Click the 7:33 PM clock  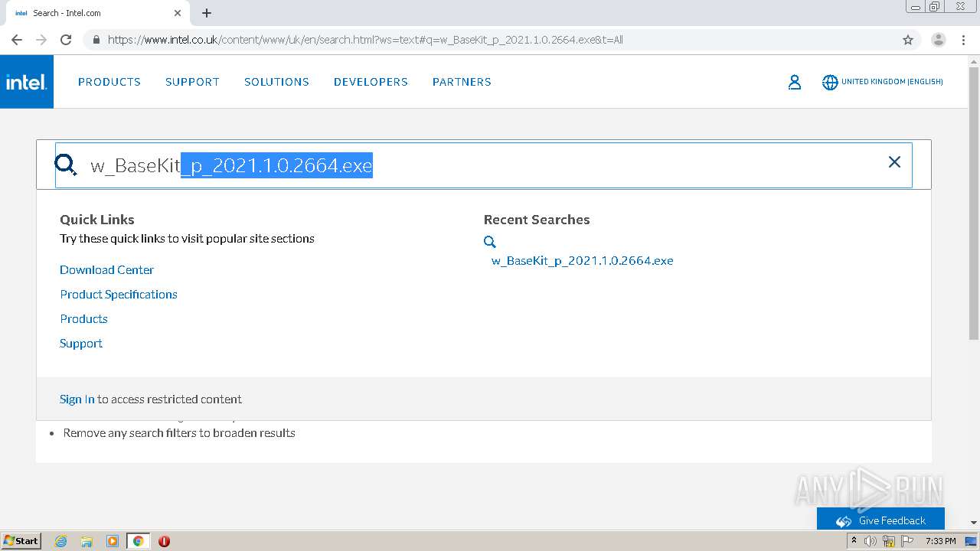click(x=940, y=541)
